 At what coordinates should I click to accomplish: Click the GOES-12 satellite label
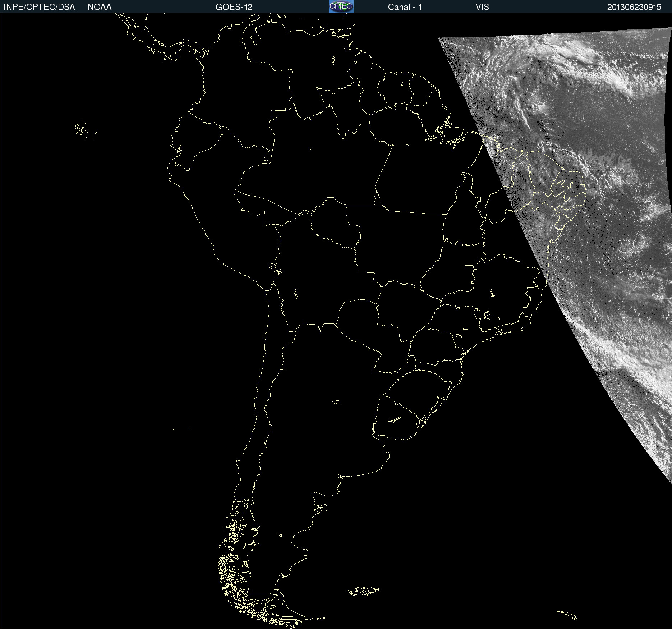pos(234,7)
